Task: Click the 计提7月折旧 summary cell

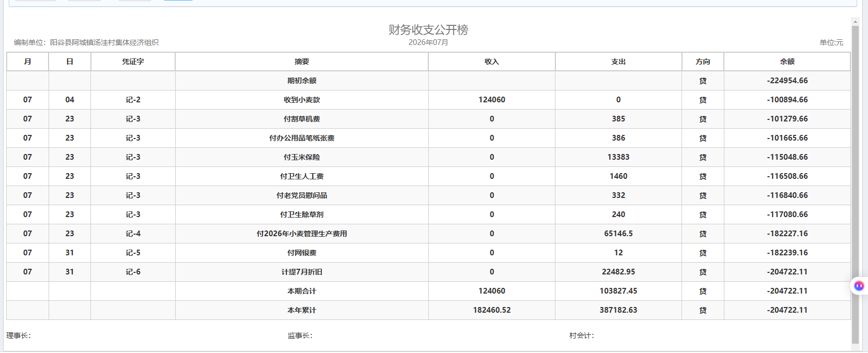Action: point(302,272)
